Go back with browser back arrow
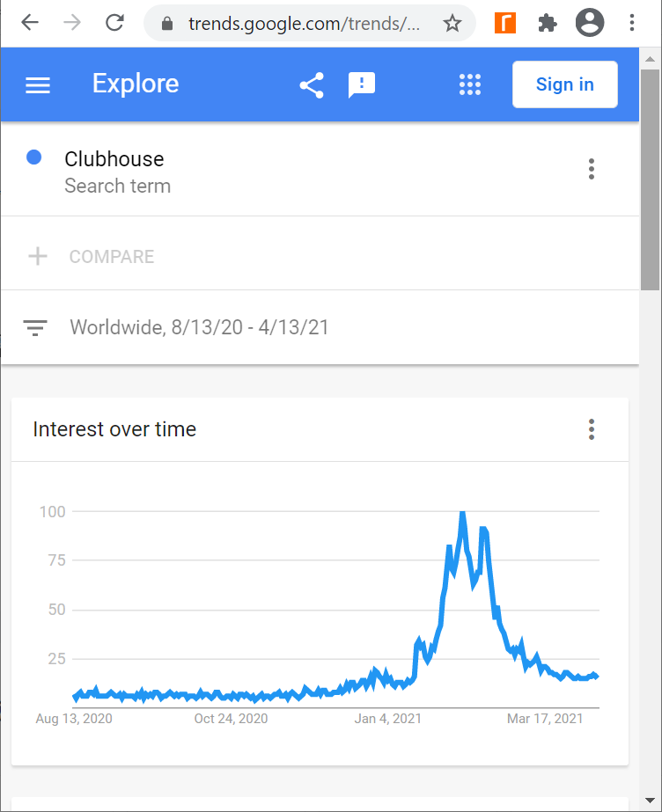Viewport: 662px width, 812px height. coord(30,23)
